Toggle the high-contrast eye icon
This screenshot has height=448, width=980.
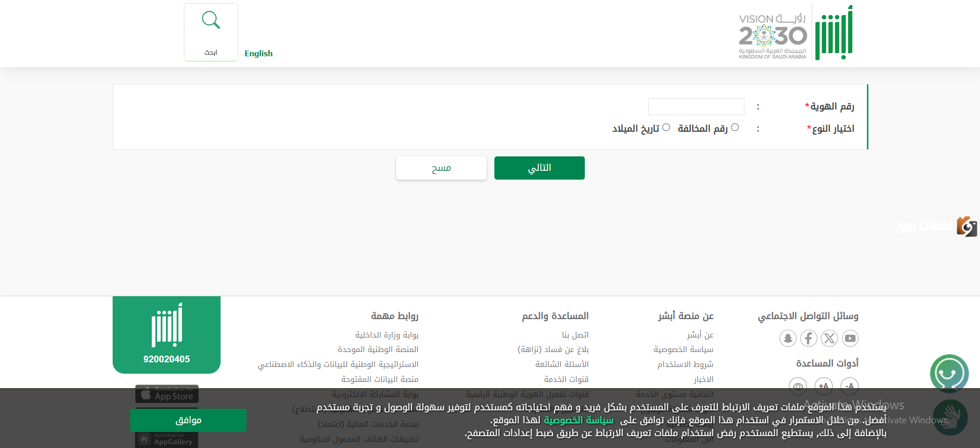click(x=798, y=386)
